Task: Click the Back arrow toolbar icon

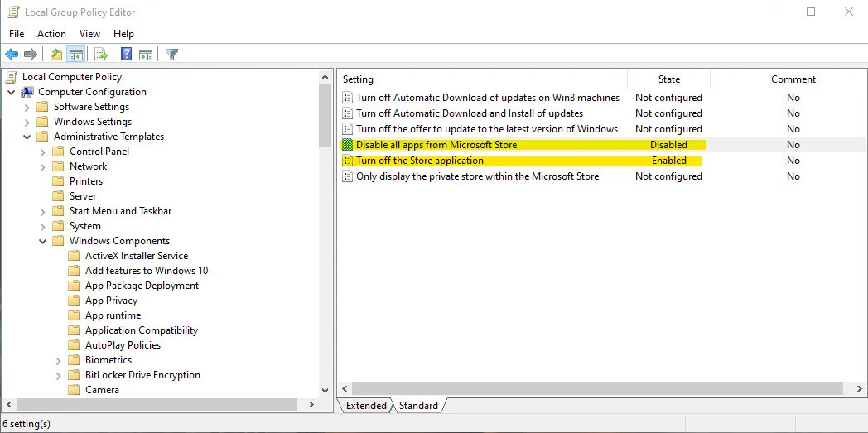Action: [x=12, y=55]
